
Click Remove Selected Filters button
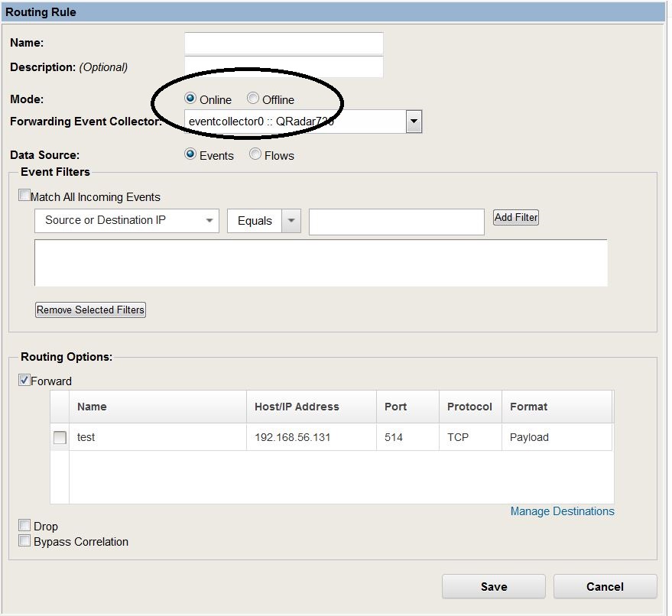[90, 310]
